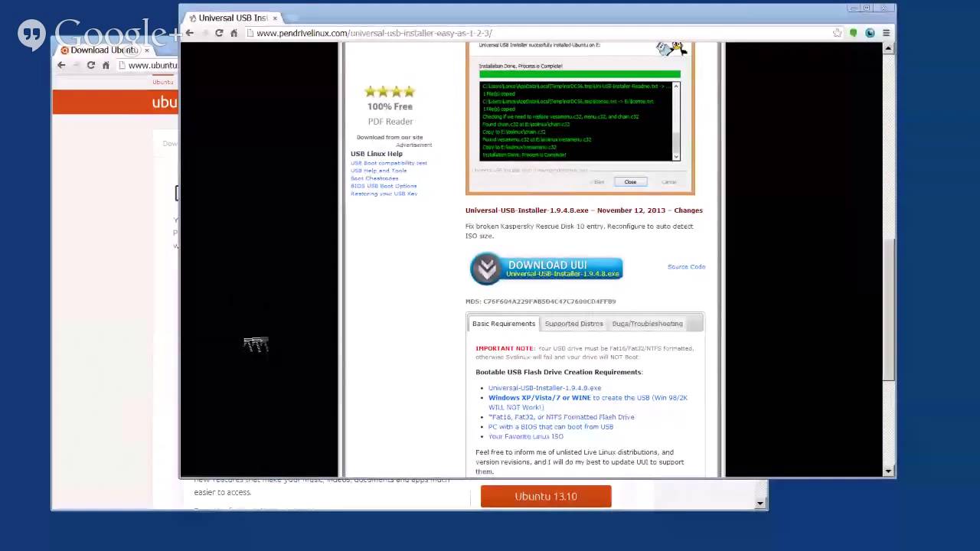Screen dimensions: 980x551
Task: Open the Source Code link
Action: pos(686,267)
